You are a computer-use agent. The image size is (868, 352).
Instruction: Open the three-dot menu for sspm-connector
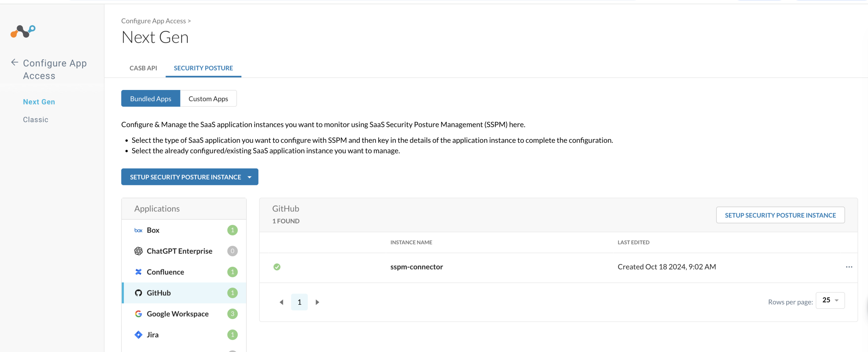pyautogui.click(x=849, y=267)
